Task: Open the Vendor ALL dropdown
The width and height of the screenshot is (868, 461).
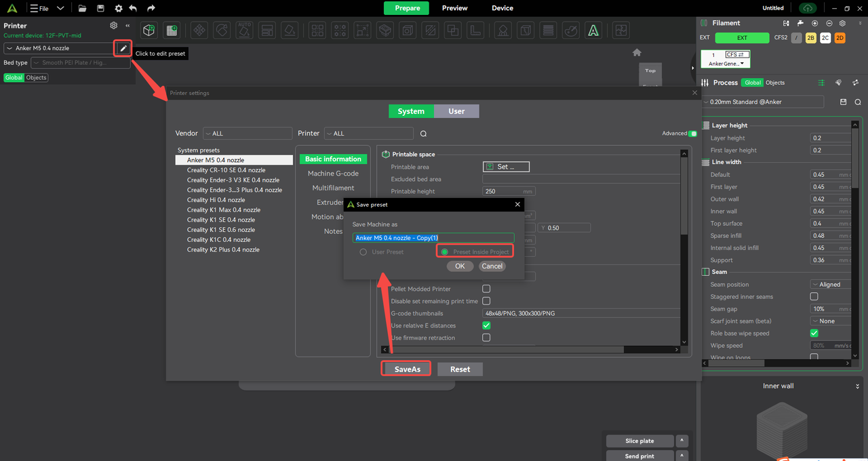Action: 248,134
